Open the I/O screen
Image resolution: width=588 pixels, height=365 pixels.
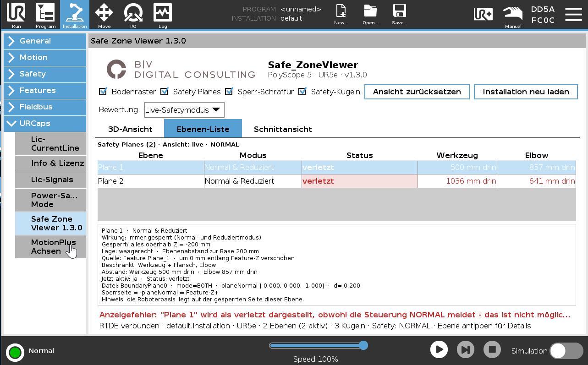click(133, 15)
